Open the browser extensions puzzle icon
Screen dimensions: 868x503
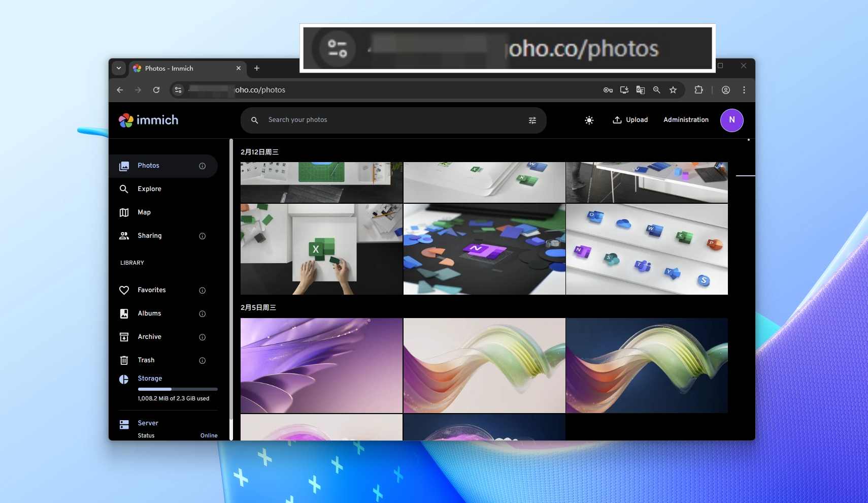699,90
